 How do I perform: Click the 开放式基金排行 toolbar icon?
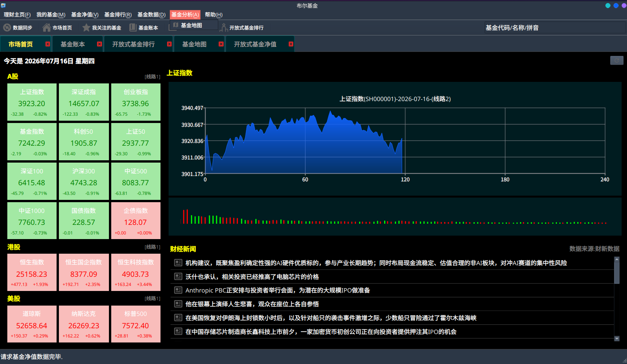coord(224,28)
